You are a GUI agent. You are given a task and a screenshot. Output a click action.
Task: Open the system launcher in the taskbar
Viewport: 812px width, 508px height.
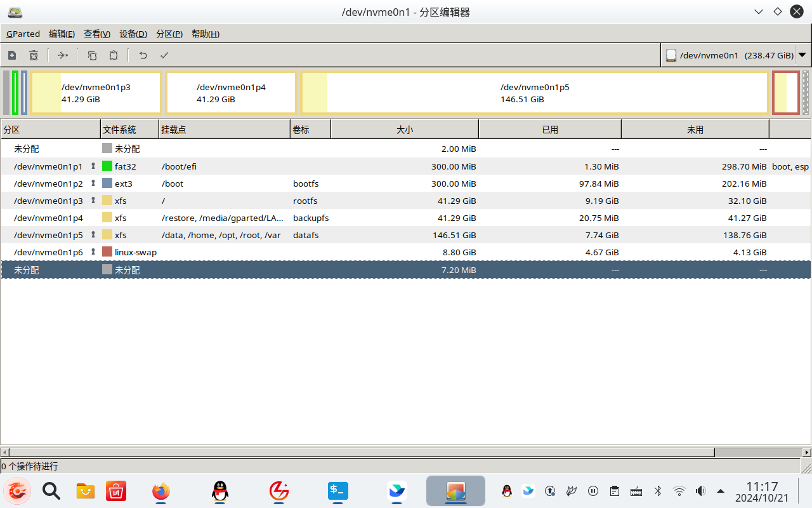(x=17, y=491)
